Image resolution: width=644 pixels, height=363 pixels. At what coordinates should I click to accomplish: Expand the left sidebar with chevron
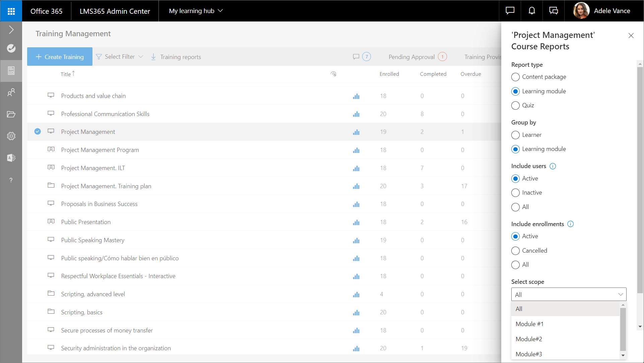(x=11, y=30)
